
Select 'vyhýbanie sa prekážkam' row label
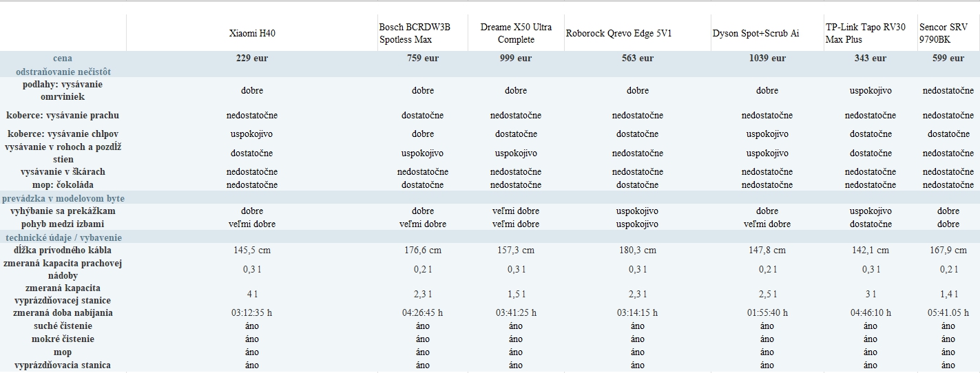tap(63, 211)
